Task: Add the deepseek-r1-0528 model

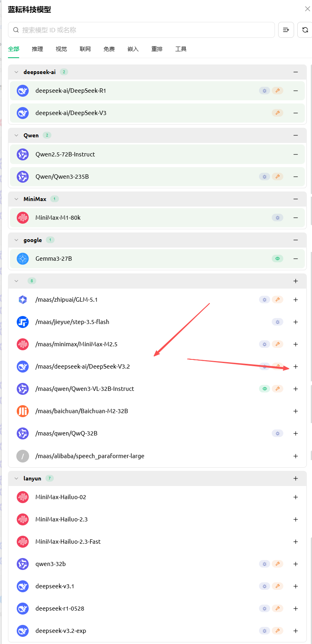Action: pos(296,609)
